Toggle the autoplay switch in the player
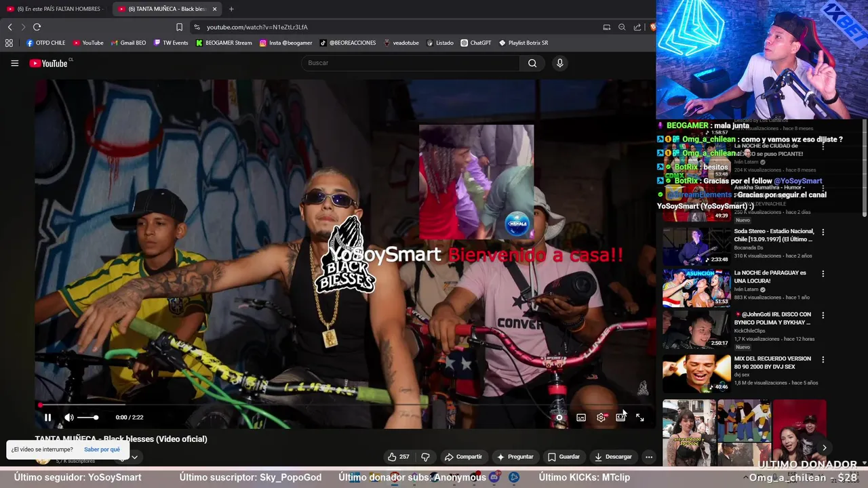Image resolution: width=868 pixels, height=488 pixels. pyautogui.click(x=560, y=418)
